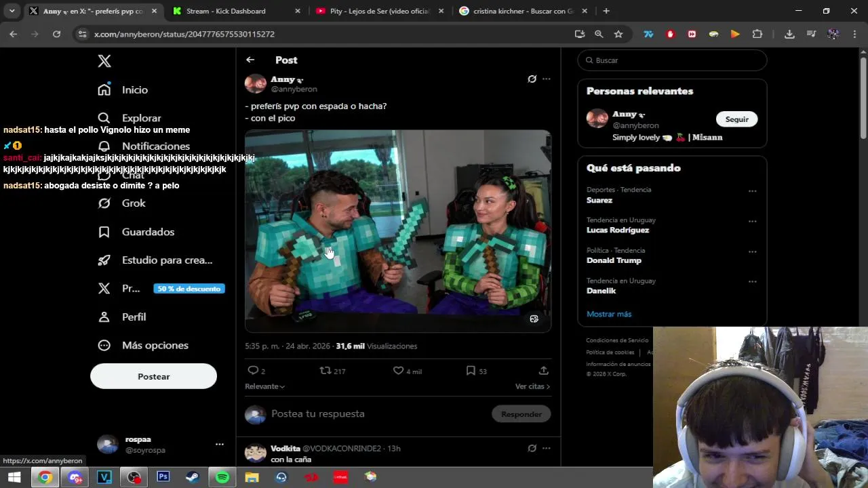Open the Windows Start menu
868x488 pixels.
coord(14,477)
